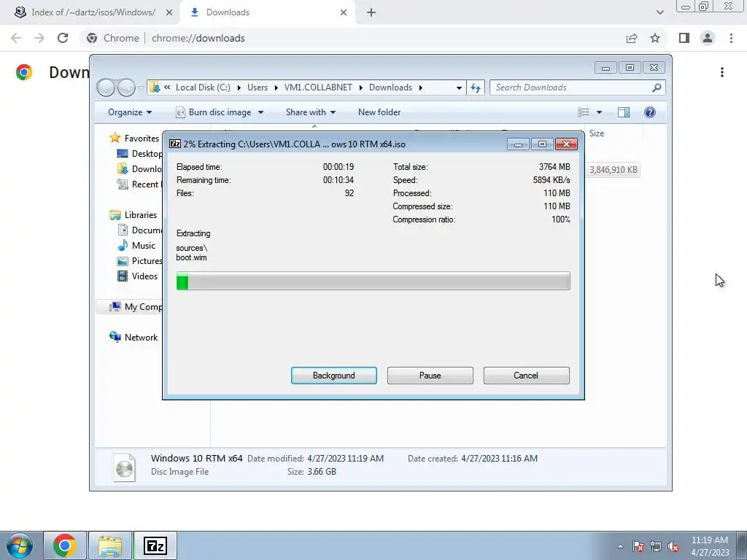Share this page from Chrome toolbar

(x=632, y=38)
